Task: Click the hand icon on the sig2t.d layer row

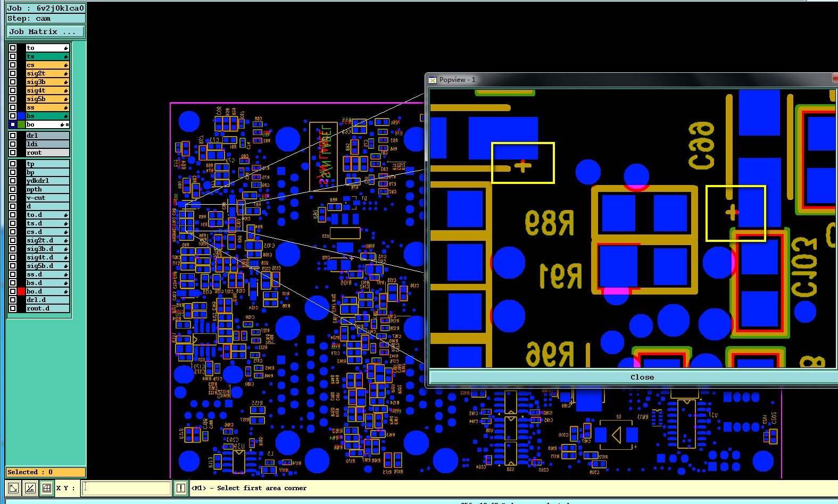Action: [x=66, y=240]
